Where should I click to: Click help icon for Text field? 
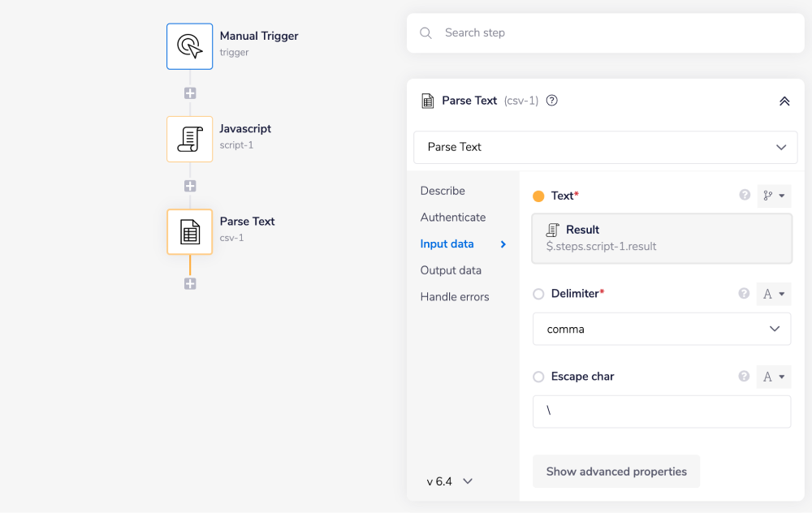click(x=744, y=196)
